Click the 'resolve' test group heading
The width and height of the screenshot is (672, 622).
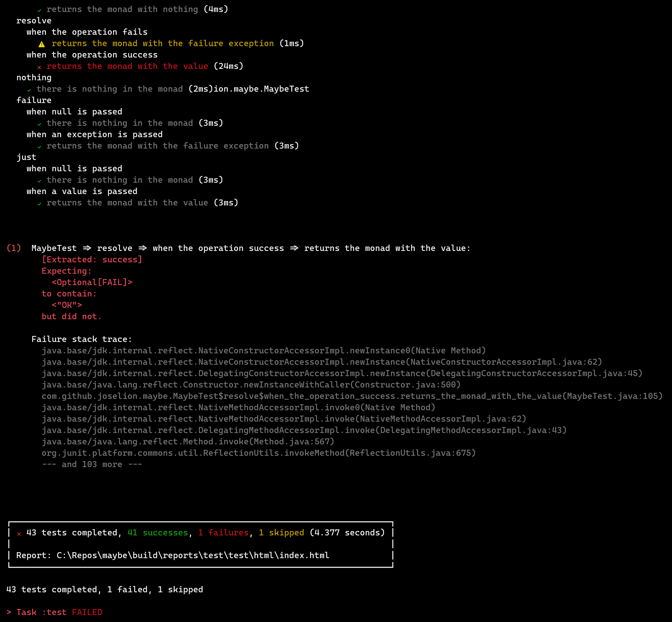34,21
